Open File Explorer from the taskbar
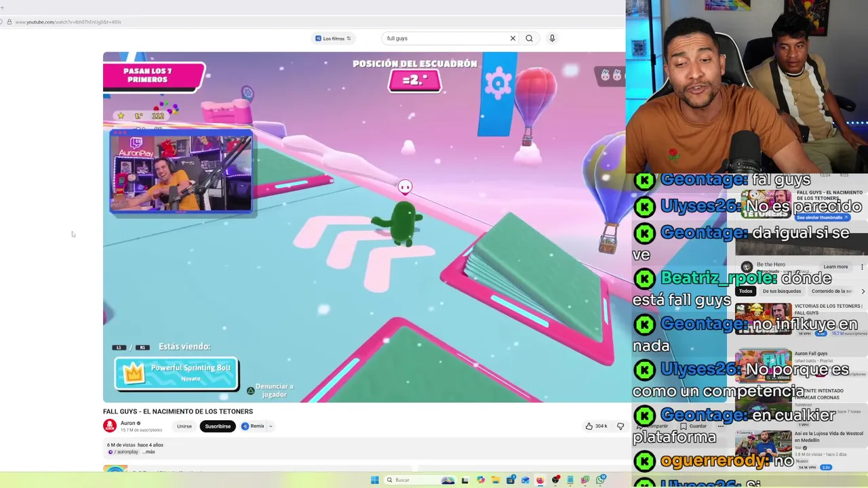 (496, 480)
